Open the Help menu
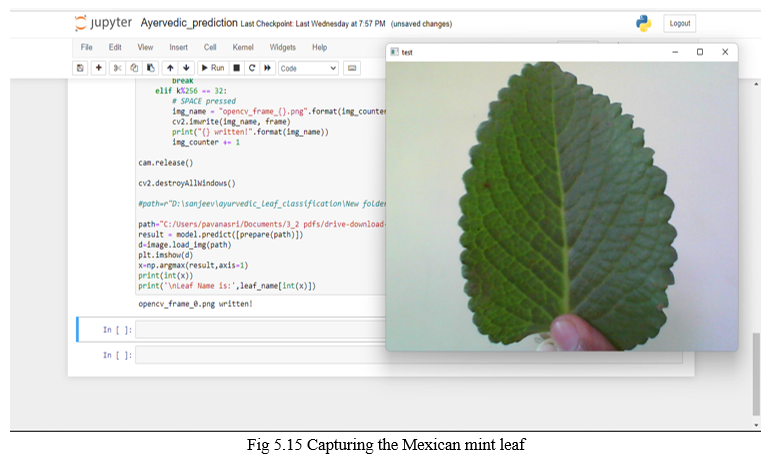The image size is (775, 459). tap(319, 47)
